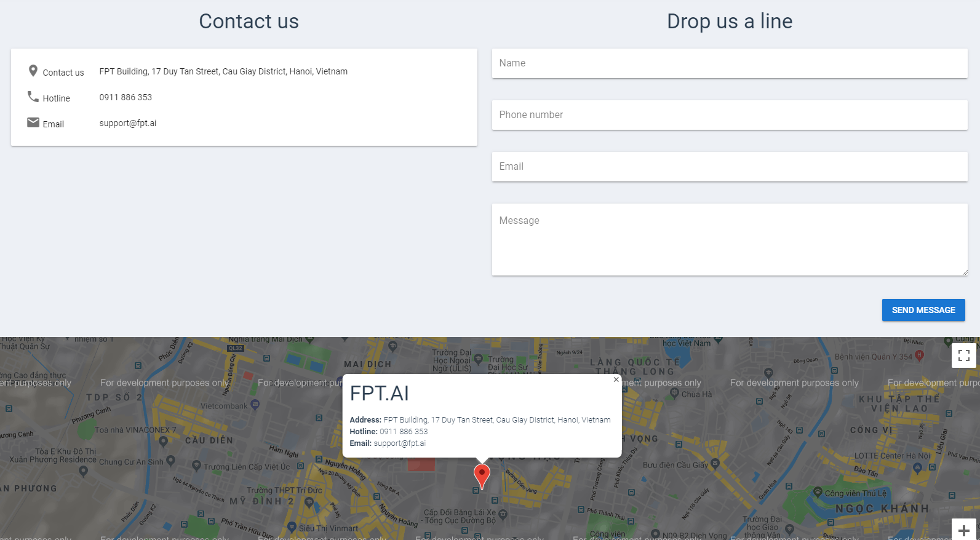The image size is (980, 540).
Task: Click the hotline number 0911 886 353
Action: tap(125, 97)
